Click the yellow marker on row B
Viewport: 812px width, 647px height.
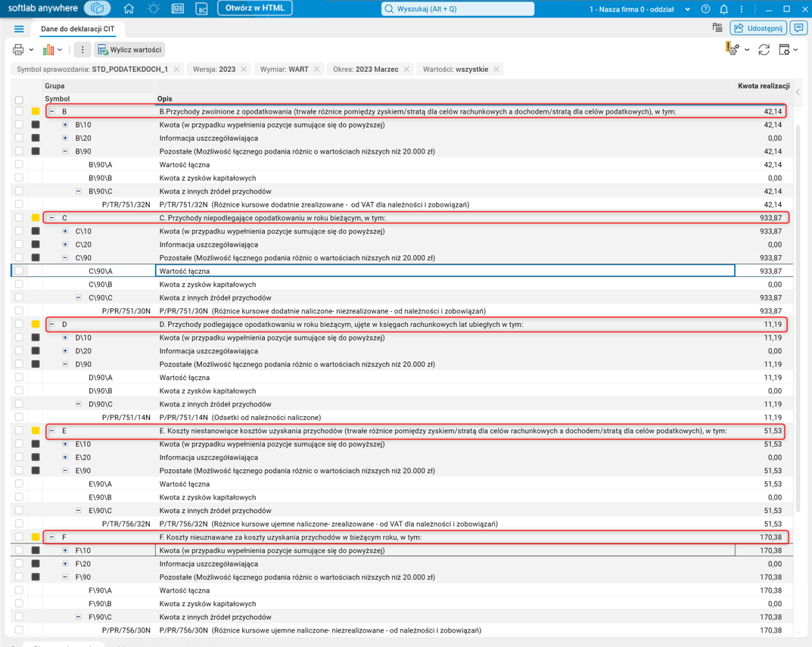pos(36,111)
